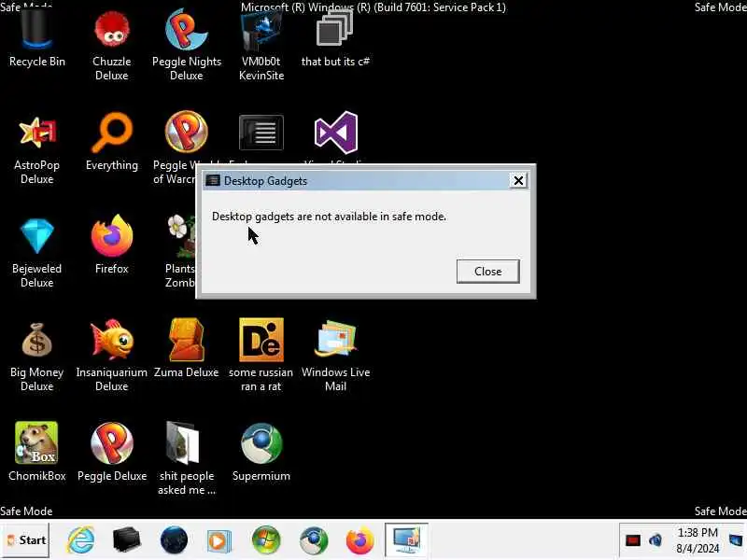747x560 pixels.
Task: Launch the Everything search app icon
Action: tap(111, 142)
